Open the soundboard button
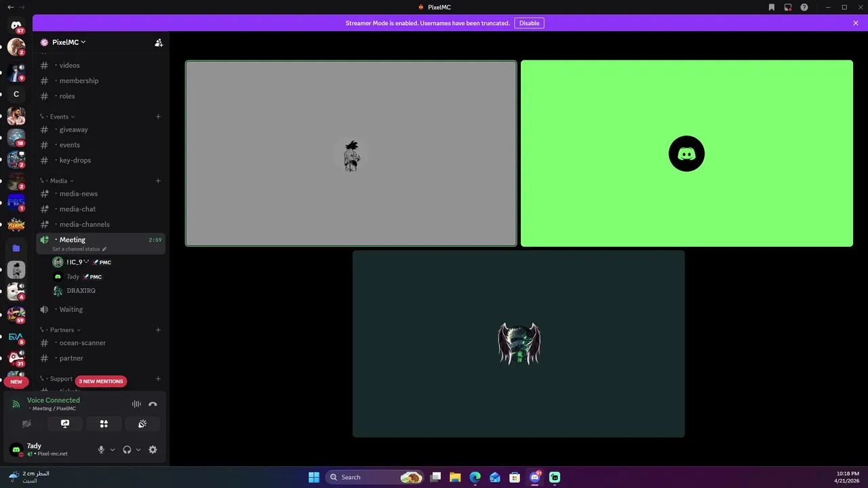 (x=142, y=424)
